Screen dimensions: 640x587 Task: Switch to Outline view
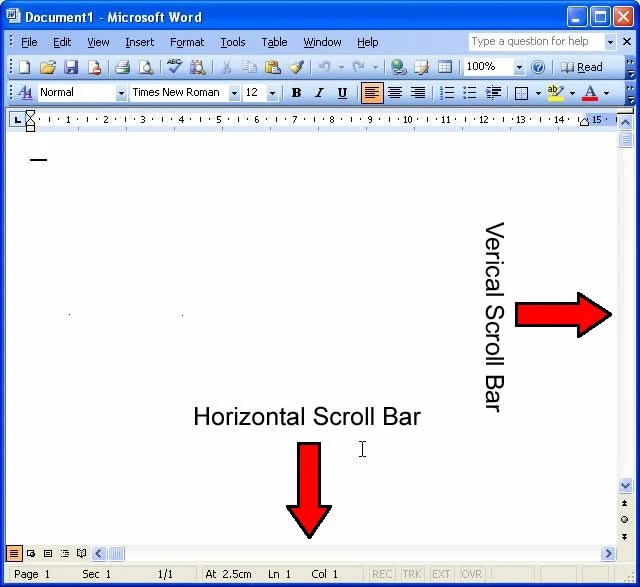(65, 554)
